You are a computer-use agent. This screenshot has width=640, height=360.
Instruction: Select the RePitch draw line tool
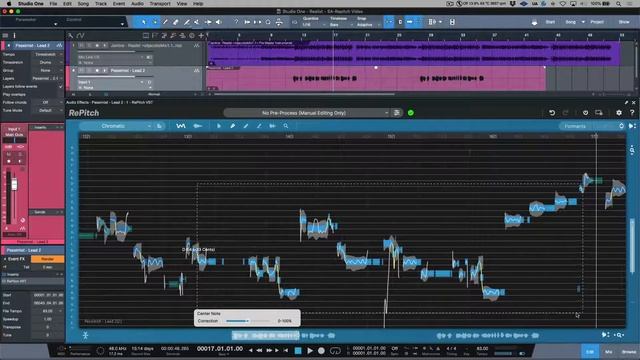pos(246,126)
